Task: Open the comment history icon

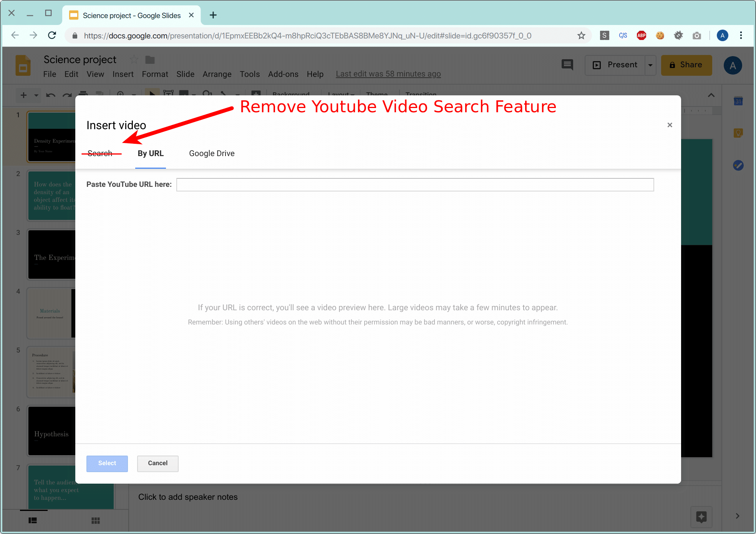Action: (x=567, y=65)
